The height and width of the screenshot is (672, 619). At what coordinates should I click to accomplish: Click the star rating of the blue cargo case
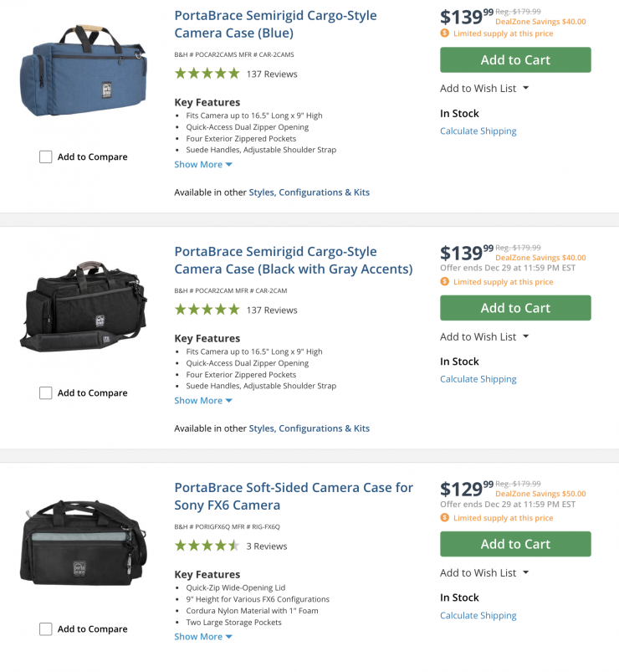[207, 74]
